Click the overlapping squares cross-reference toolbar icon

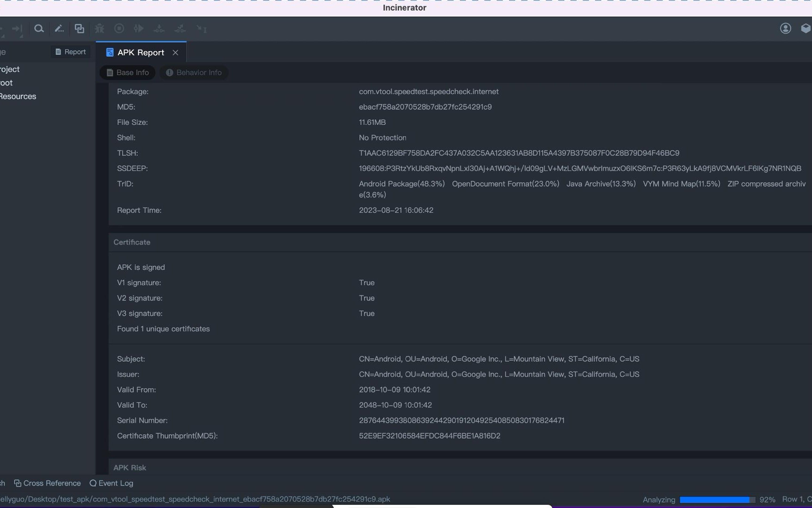tap(79, 28)
